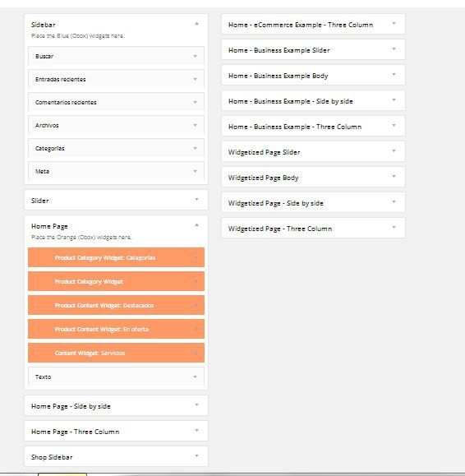Expand the Buscar widget settings
This screenshot has height=476, width=465.
pos(195,56)
